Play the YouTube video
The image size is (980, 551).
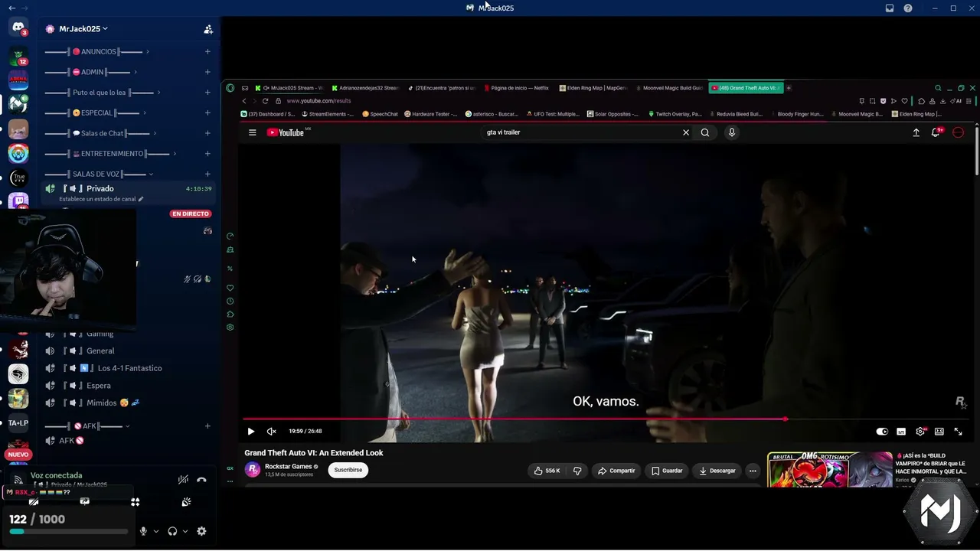tap(251, 432)
